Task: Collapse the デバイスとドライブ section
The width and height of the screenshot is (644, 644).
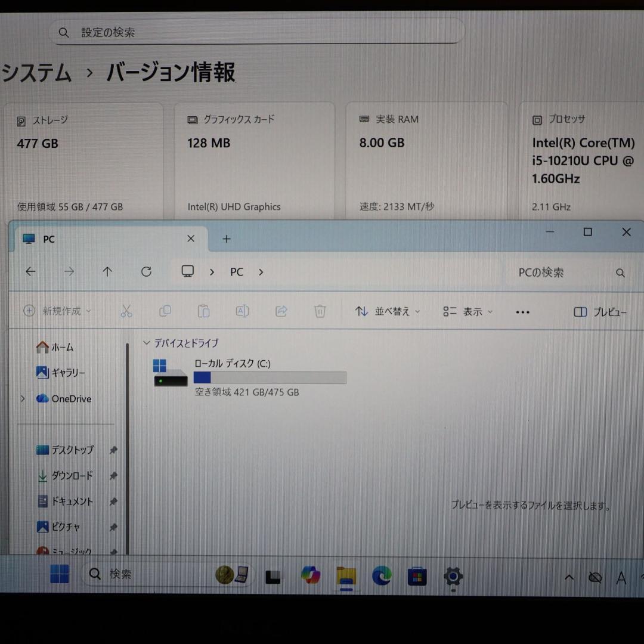Action: (x=146, y=343)
